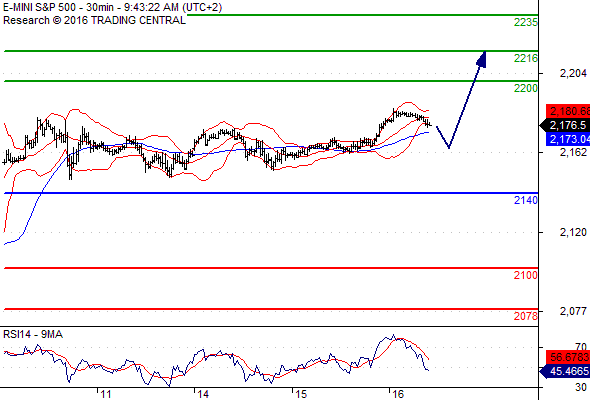The image size is (590, 400).
Task: Click the 2,120 price axis value
Action: point(573,233)
